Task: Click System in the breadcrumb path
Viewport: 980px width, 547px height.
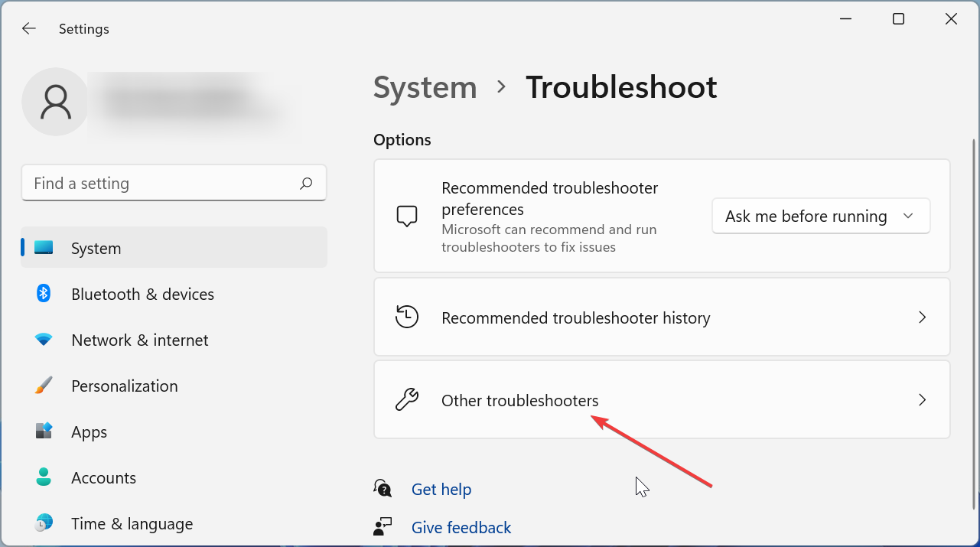Action: point(425,87)
